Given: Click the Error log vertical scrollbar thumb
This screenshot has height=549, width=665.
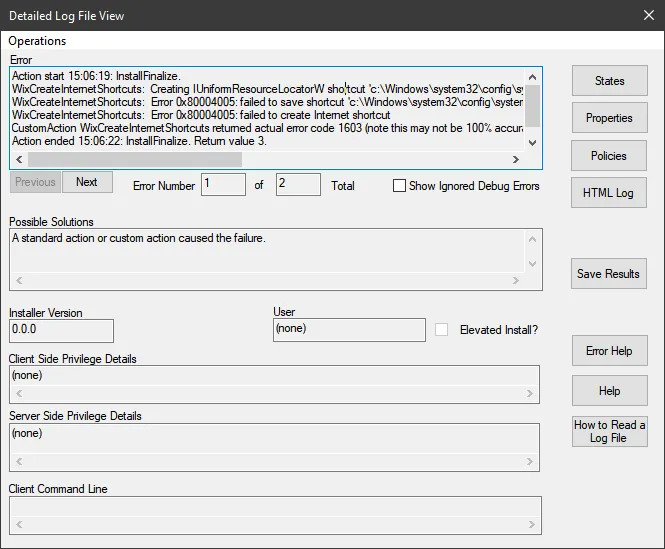Looking at the screenshot, I should (x=533, y=106).
